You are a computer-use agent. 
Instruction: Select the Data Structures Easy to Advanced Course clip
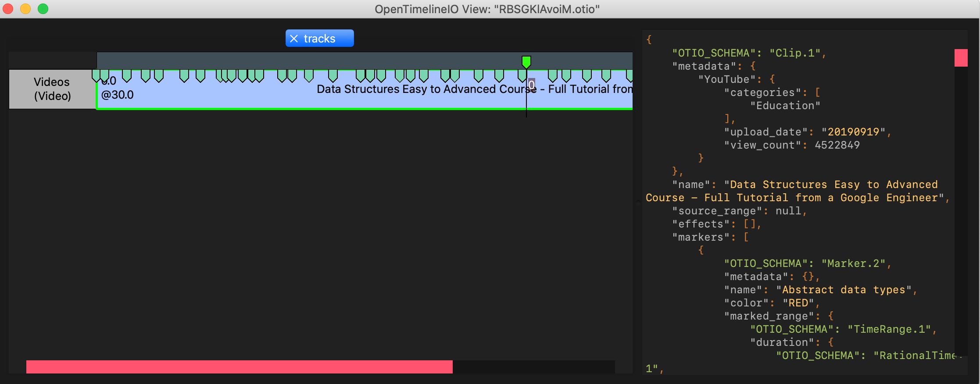pos(365,89)
